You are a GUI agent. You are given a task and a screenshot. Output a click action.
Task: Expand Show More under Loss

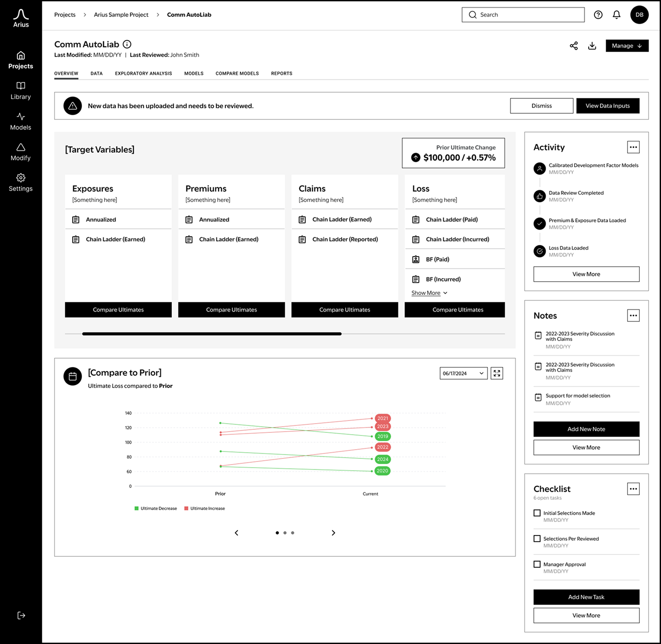[x=430, y=293]
